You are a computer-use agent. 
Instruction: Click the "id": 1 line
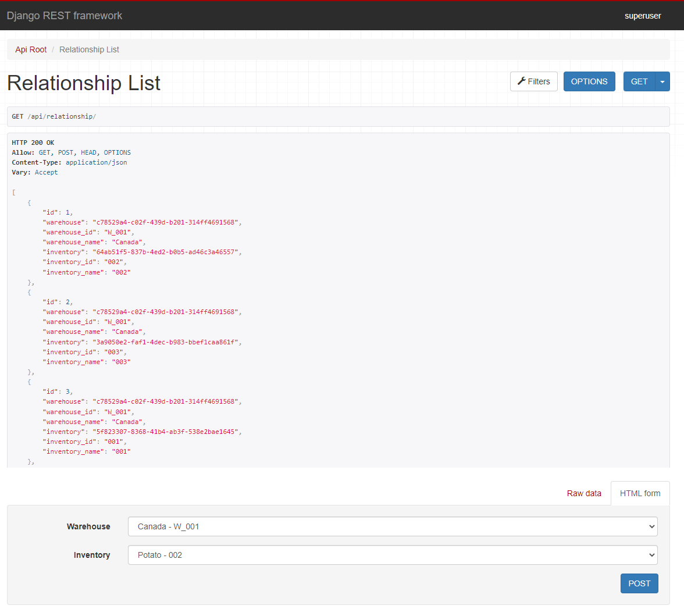click(58, 212)
